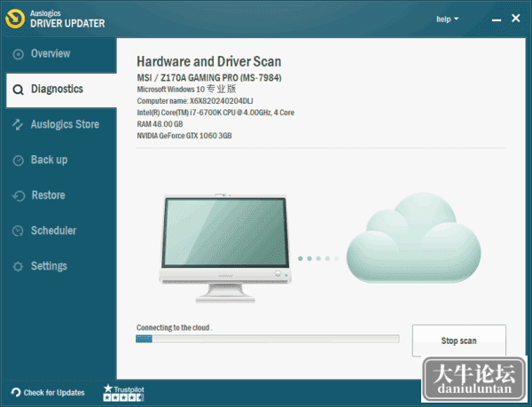The height and width of the screenshot is (407, 532).
Task: Click the computer monitor illustration
Action: pyautogui.click(x=225, y=248)
